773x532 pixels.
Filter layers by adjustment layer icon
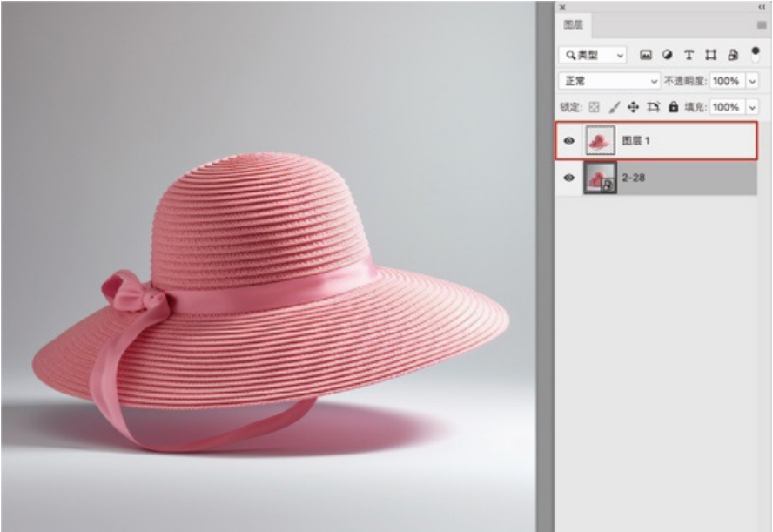667,55
